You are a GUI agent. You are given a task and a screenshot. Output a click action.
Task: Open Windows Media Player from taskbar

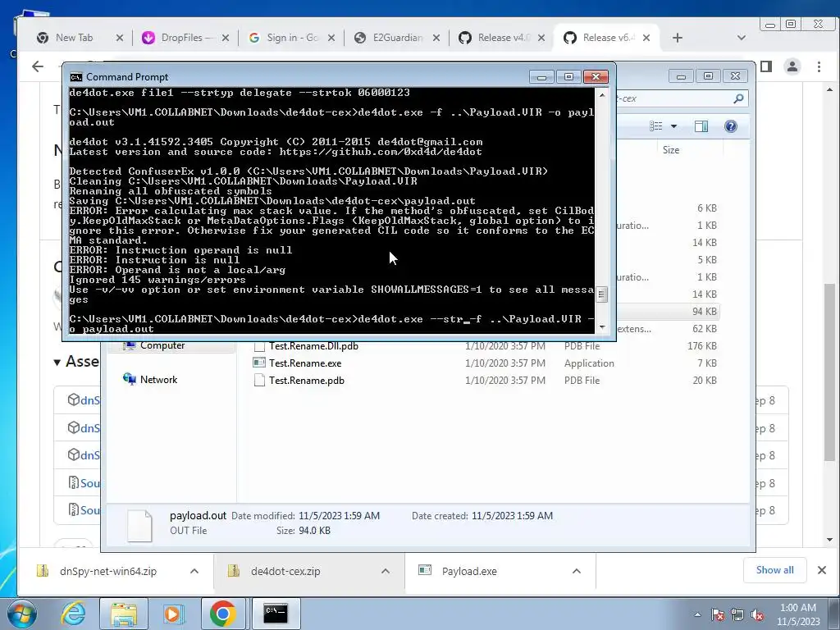tap(173, 614)
